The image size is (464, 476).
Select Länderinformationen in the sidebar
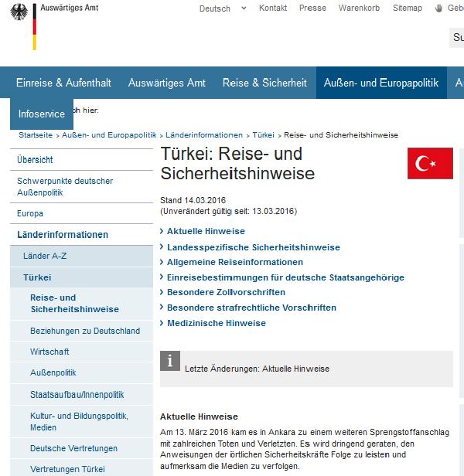coord(81,235)
